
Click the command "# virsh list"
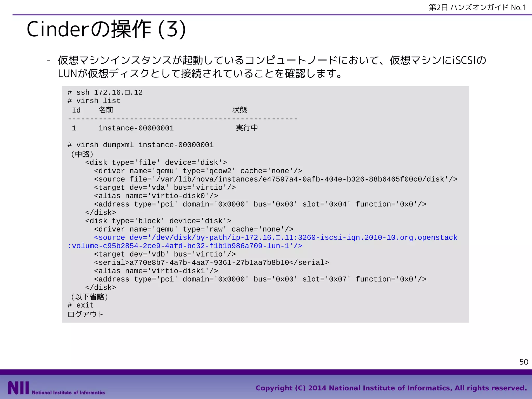tap(94, 101)
